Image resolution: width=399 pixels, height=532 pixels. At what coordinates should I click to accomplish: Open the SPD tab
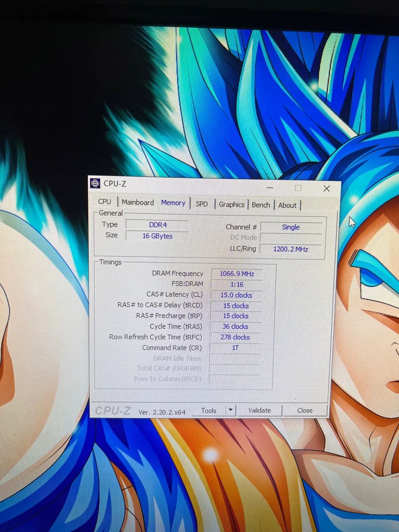tap(202, 204)
